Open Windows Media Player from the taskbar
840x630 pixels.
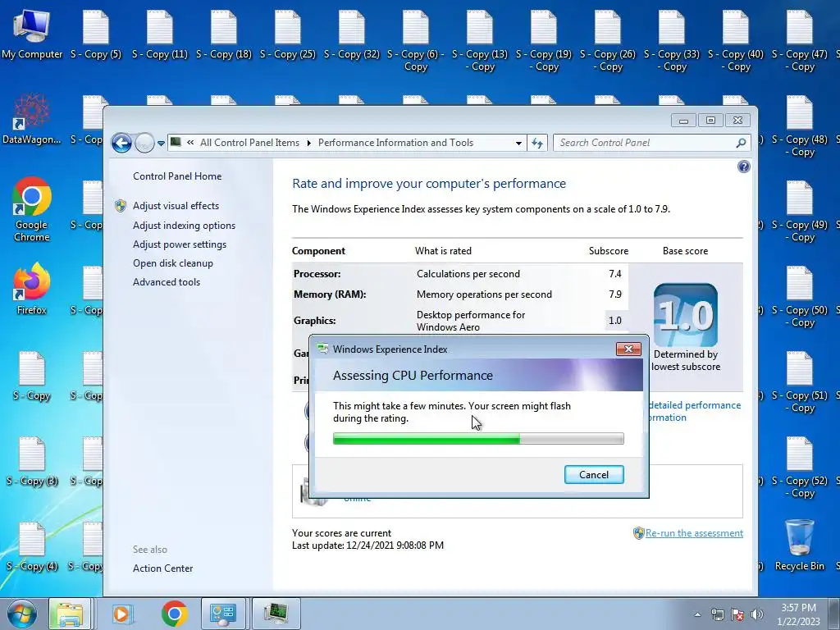tap(122, 614)
